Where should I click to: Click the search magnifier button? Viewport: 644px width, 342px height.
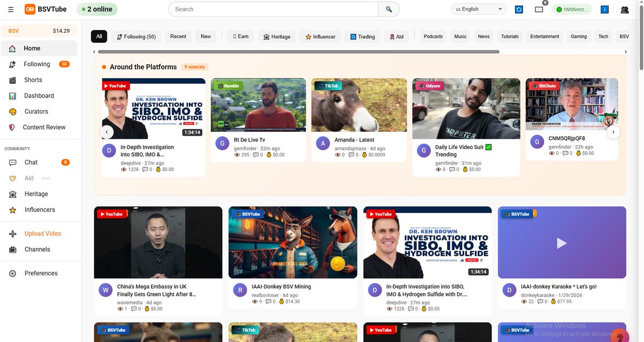point(388,9)
